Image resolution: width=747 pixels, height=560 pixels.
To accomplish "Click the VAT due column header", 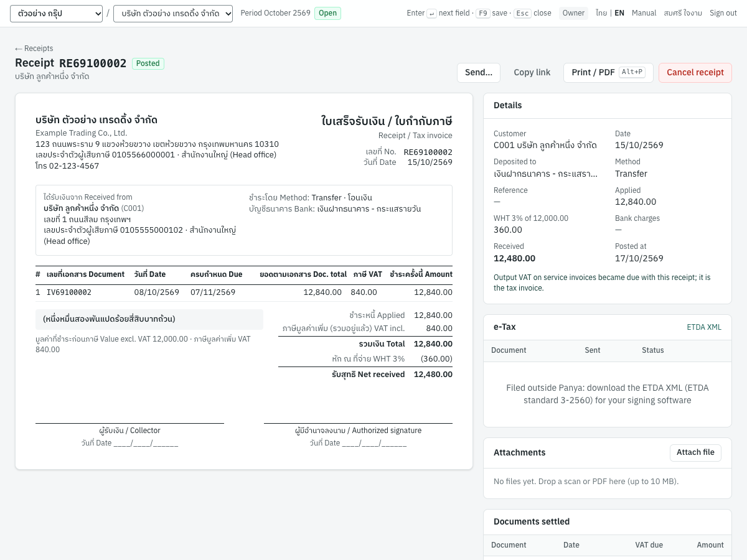I will coord(649,545).
